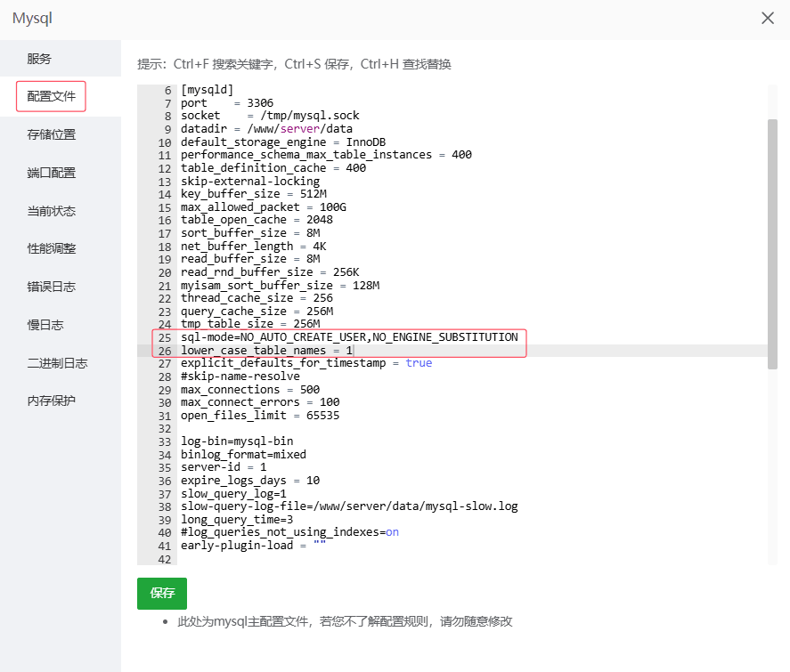Click the server-id = 1 line
This screenshot has height=672, width=790.
224,467
